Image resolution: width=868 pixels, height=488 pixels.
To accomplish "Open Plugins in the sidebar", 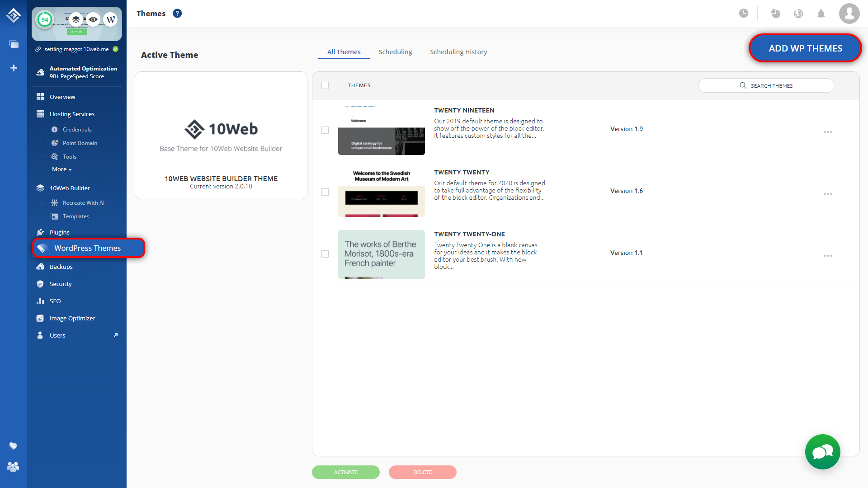I will [59, 232].
